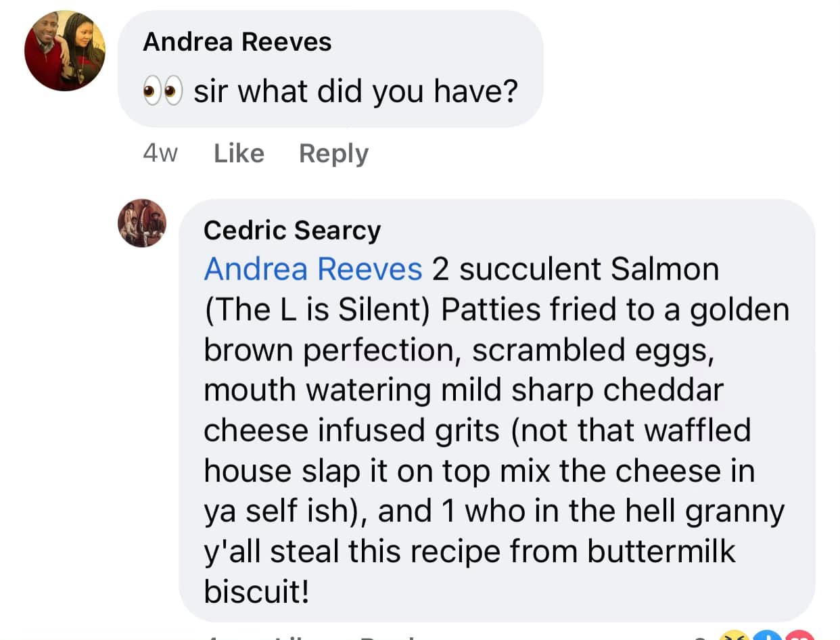Click the 4w timestamp on Andrea's comment
The width and height of the screenshot is (840, 640).
[x=160, y=154]
